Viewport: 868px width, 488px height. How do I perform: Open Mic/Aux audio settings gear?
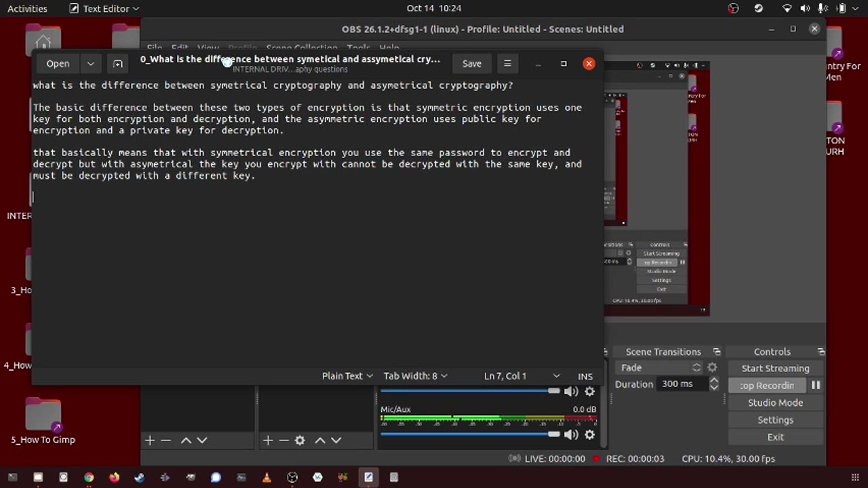(x=589, y=434)
